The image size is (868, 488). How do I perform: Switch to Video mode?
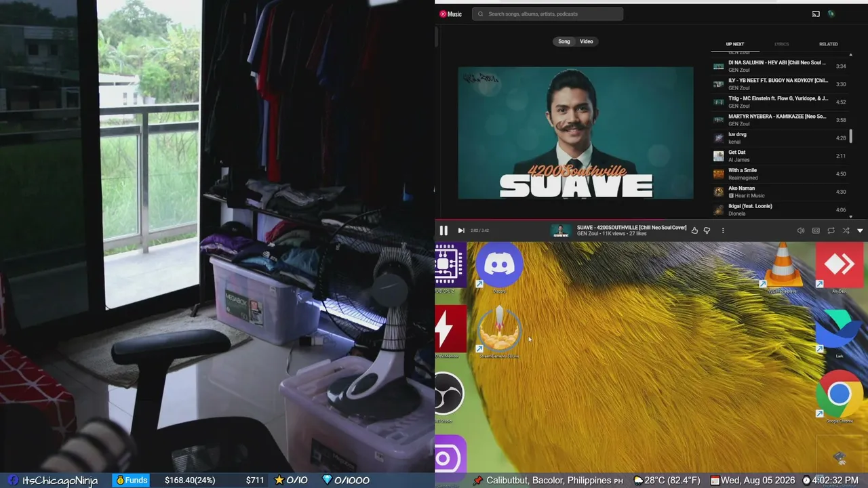point(587,41)
